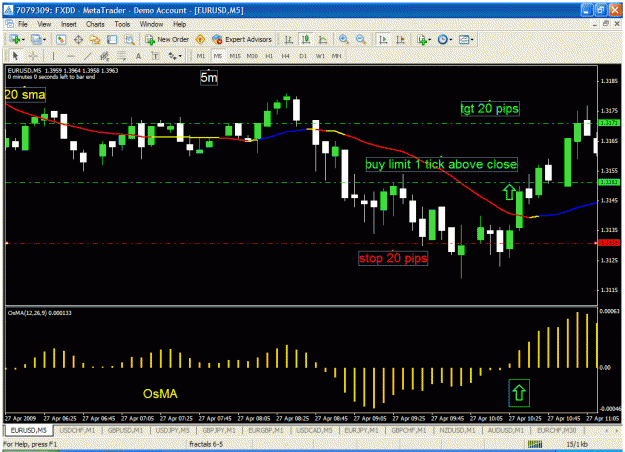The image size is (625, 452).
Task: Open the New Chart dropdown arrow
Action: (23, 39)
